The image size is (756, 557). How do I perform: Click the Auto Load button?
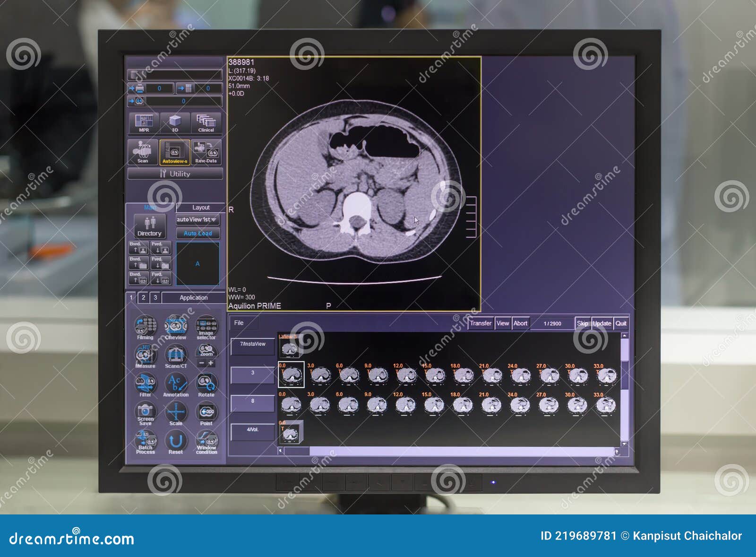tap(198, 233)
